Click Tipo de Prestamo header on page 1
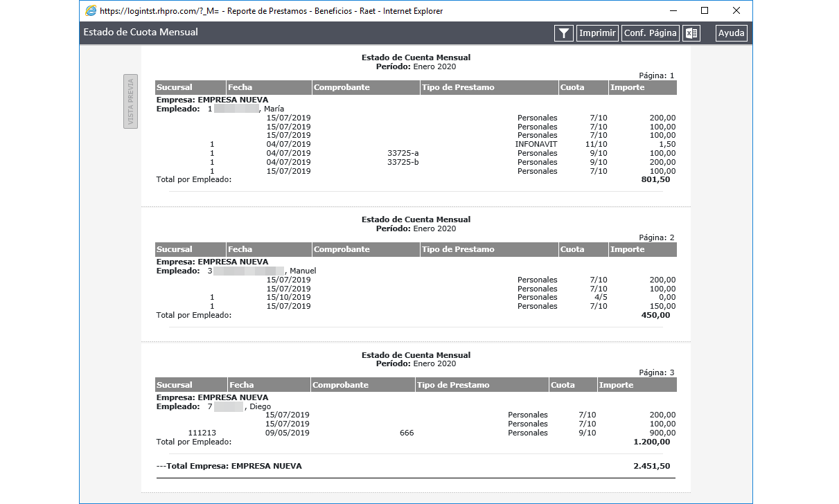 tap(489, 88)
